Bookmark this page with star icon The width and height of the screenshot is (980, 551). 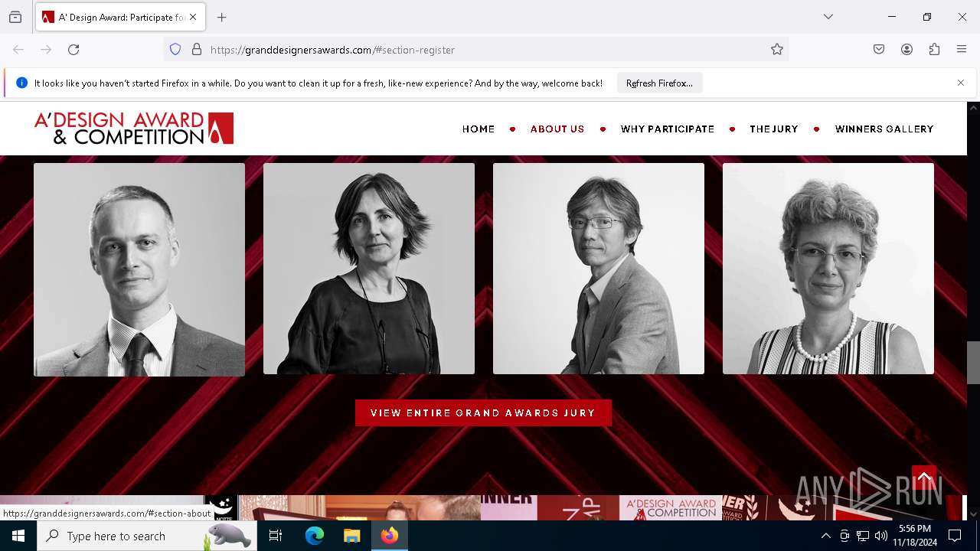point(777,50)
